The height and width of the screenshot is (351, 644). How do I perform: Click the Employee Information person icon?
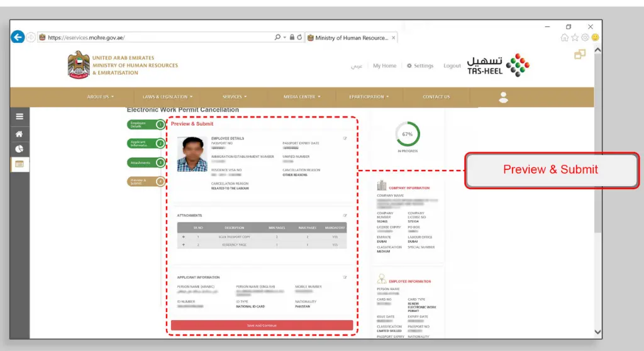tap(382, 279)
